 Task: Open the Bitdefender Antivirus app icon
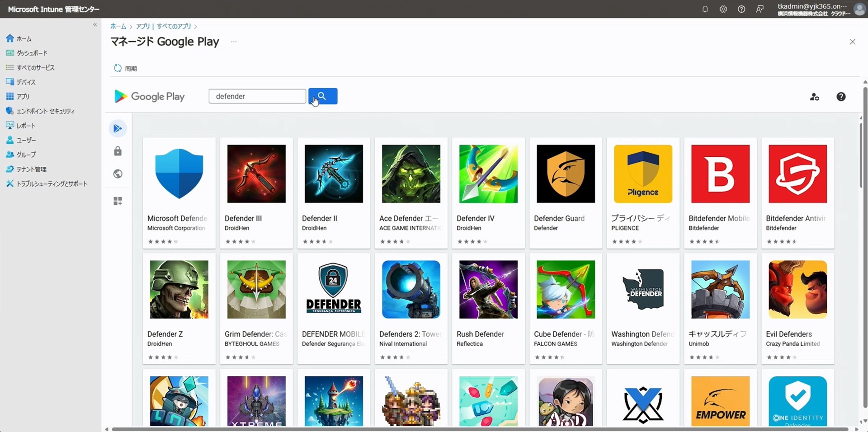797,174
